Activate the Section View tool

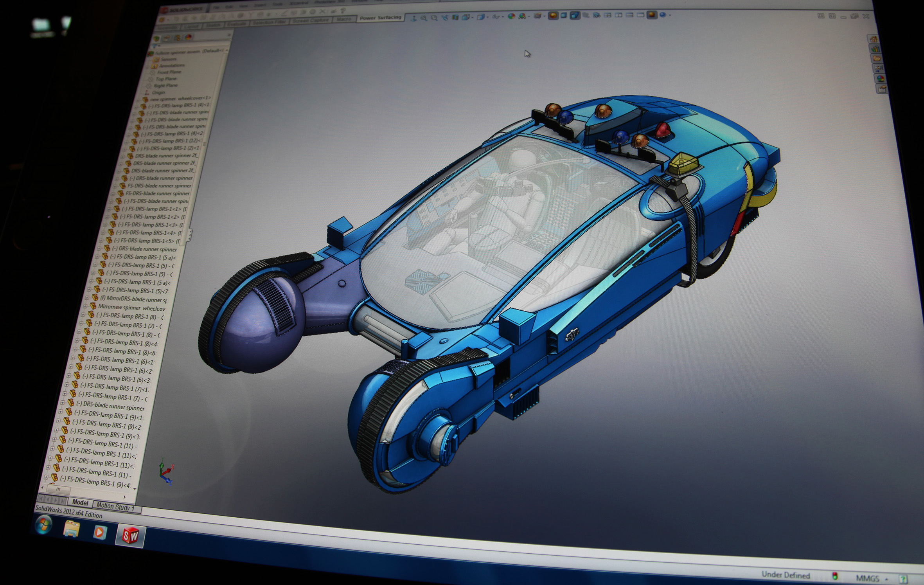(x=455, y=17)
